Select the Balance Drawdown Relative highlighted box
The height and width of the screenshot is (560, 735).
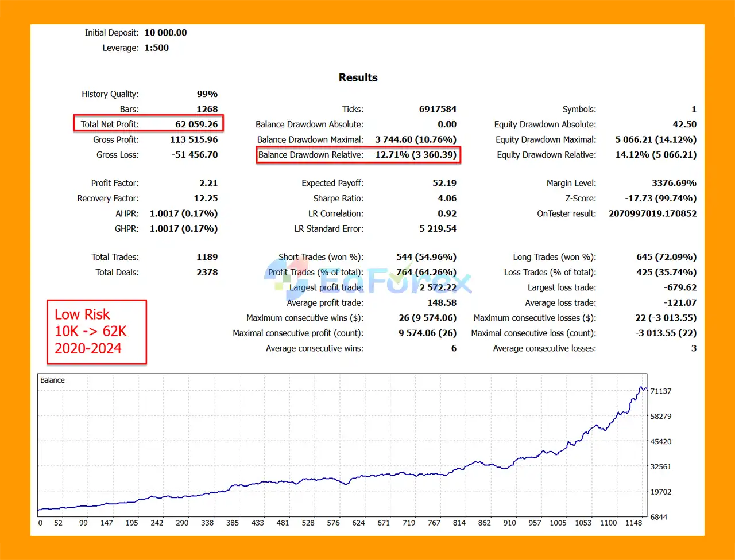[358, 155]
